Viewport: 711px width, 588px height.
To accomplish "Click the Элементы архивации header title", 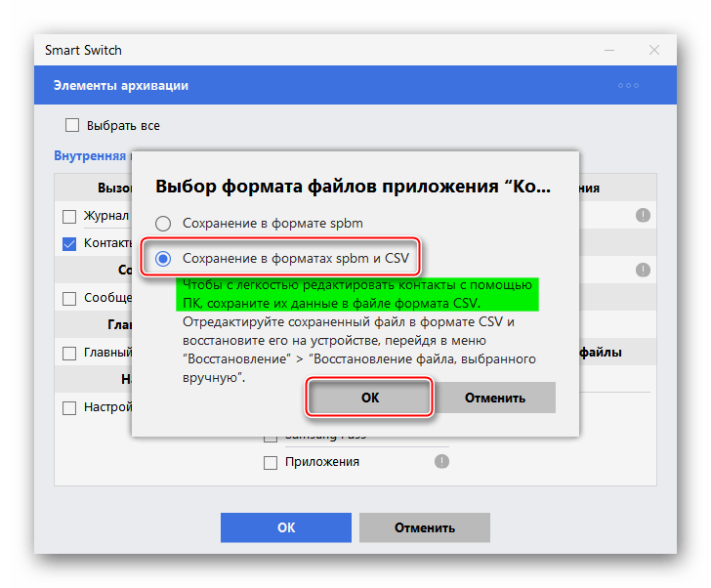I will (x=121, y=85).
